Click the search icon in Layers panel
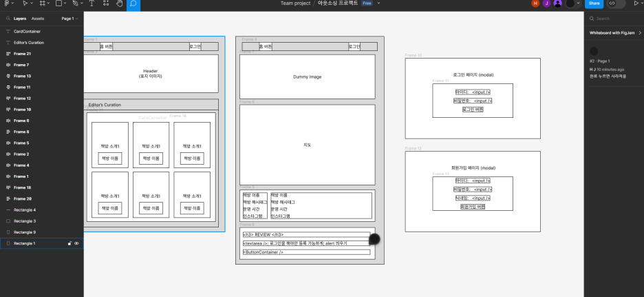 coord(8,19)
